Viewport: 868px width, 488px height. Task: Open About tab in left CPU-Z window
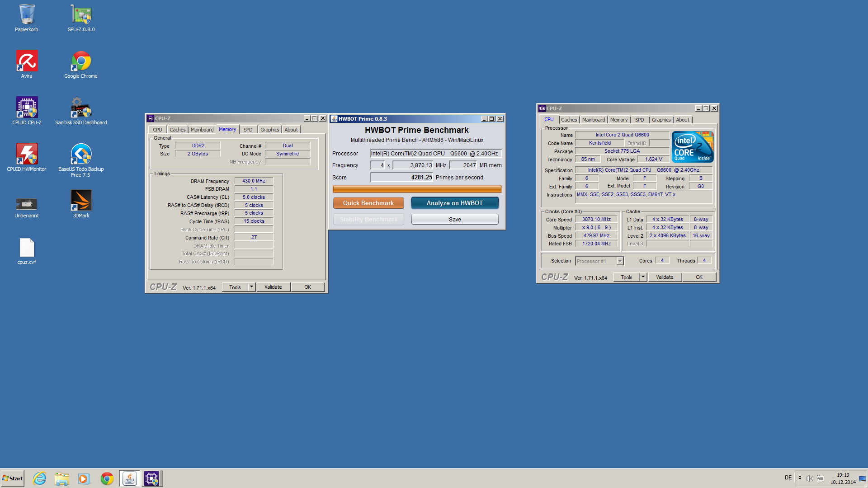291,130
